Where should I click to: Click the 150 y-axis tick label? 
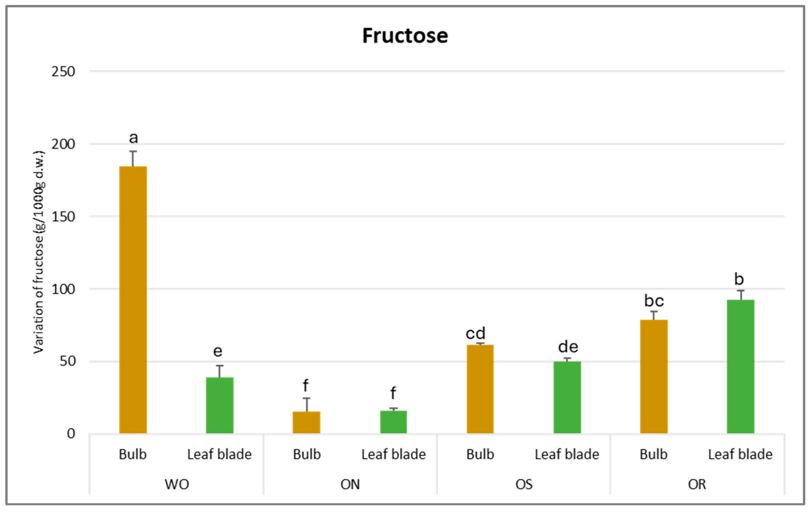pyautogui.click(x=63, y=217)
